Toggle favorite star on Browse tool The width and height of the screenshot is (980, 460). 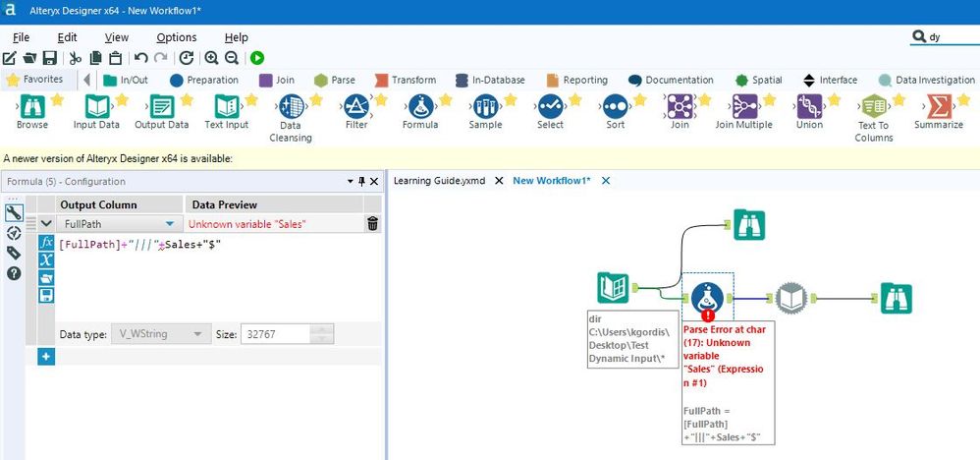[57, 99]
